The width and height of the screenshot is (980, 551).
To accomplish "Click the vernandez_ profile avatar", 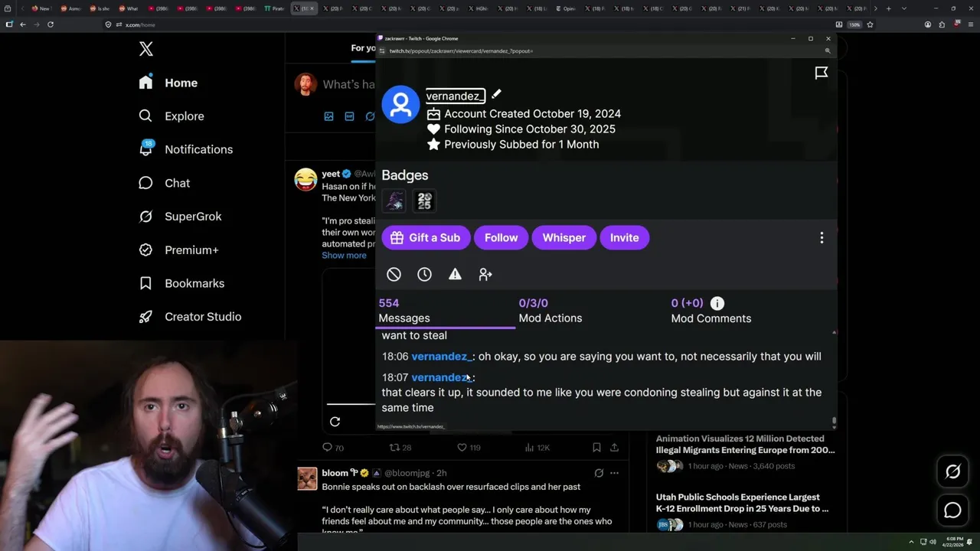I will 400,104.
